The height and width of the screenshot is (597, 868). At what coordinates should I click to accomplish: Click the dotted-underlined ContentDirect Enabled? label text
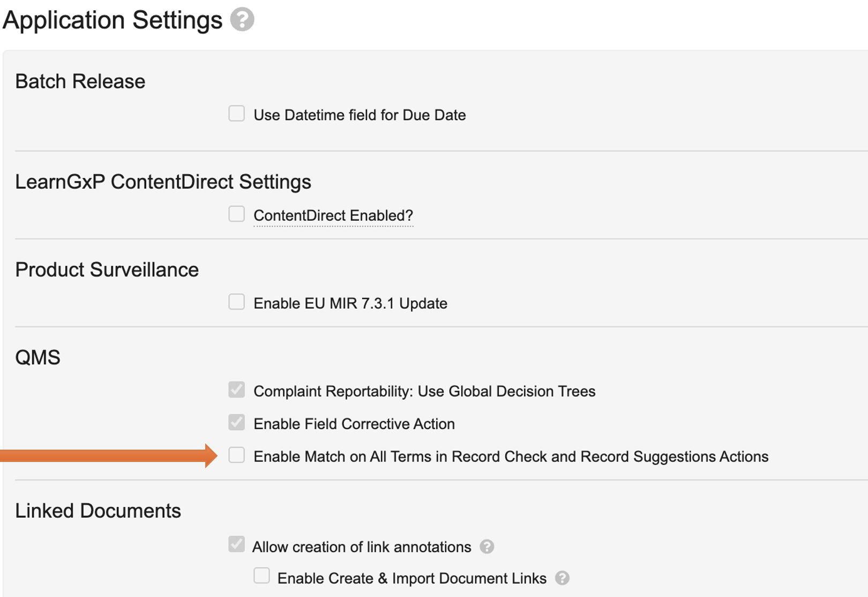[x=333, y=215]
